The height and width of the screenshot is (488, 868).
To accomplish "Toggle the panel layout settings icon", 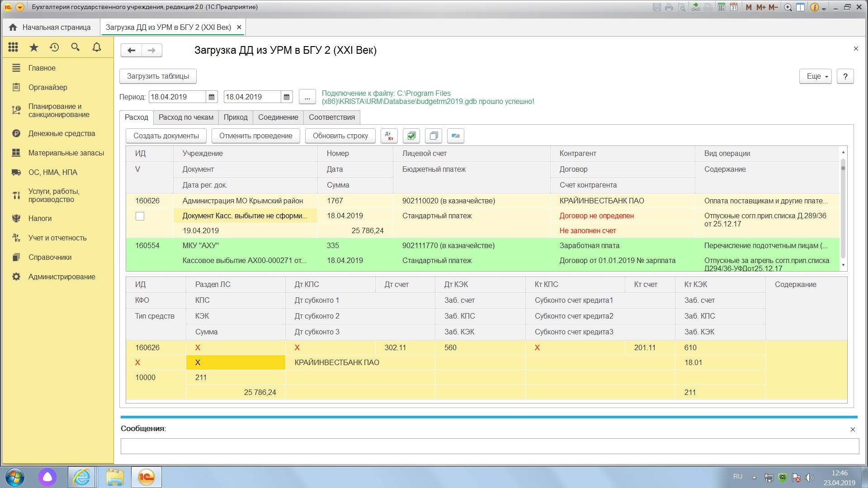I will point(800,7).
